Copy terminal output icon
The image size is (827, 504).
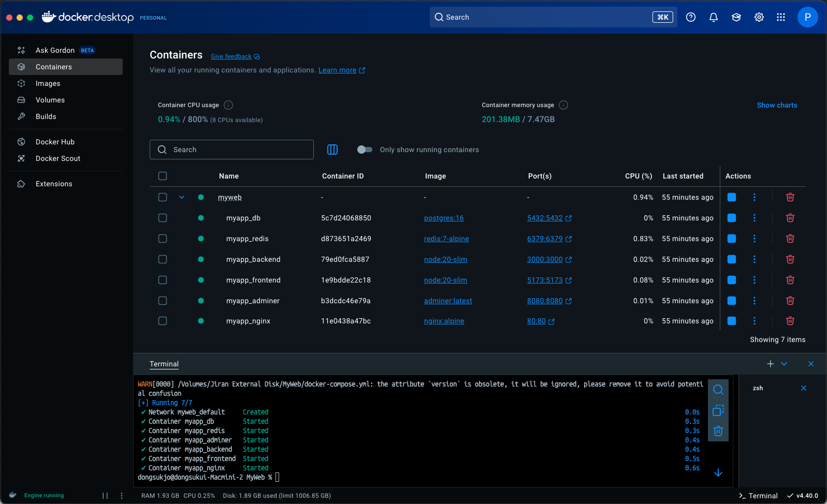click(718, 410)
